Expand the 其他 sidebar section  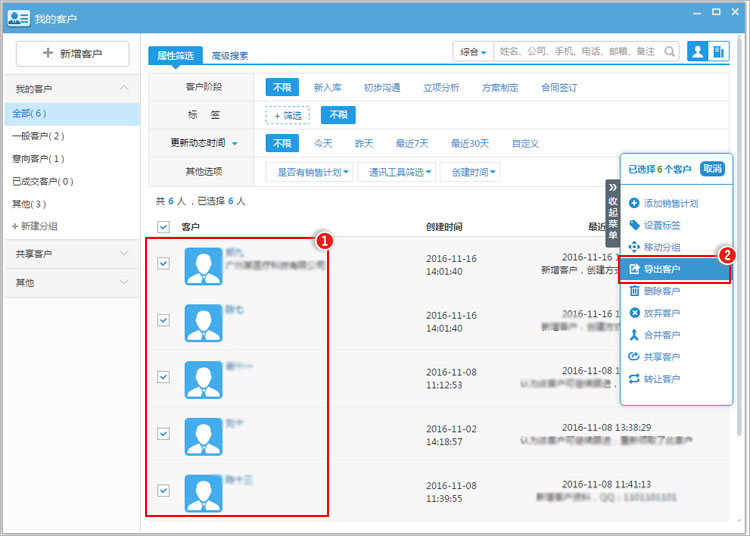point(124,282)
